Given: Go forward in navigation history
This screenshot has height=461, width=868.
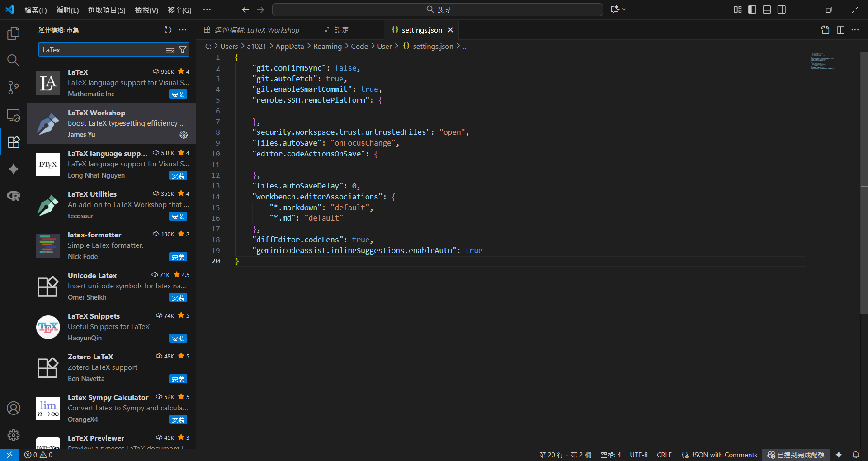Looking at the screenshot, I should [260, 9].
